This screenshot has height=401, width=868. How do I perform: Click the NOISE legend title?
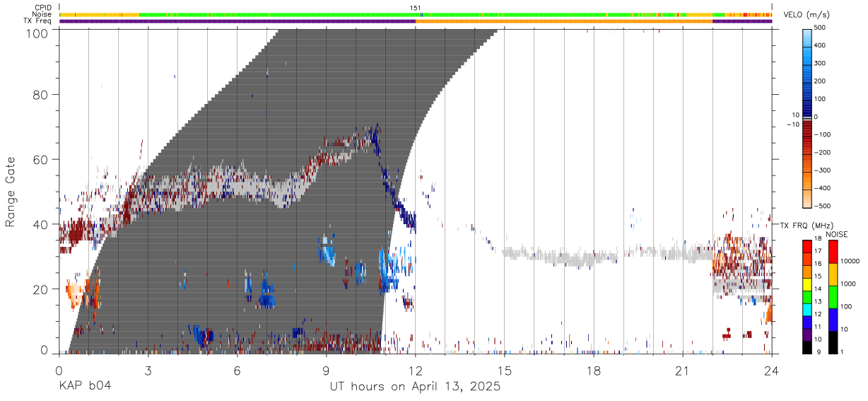tap(836, 234)
